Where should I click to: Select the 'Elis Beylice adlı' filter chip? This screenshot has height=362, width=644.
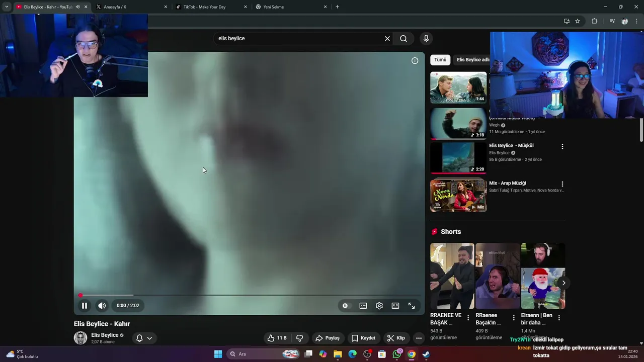tap(473, 60)
